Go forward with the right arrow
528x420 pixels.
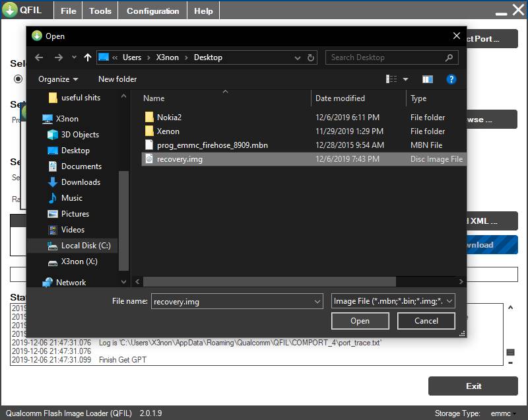point(59,57)
